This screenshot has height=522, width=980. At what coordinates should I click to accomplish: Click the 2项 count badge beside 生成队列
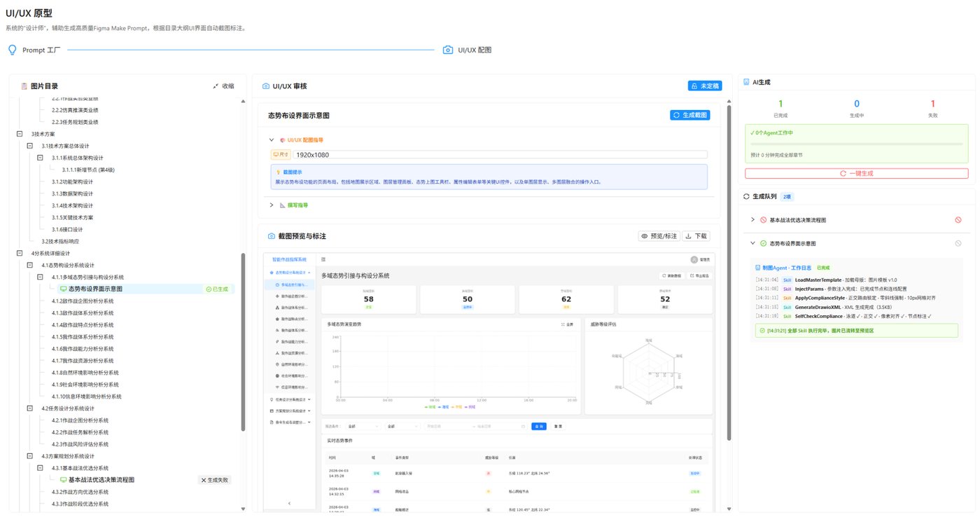pyautogui.click(x=787, y=196)
